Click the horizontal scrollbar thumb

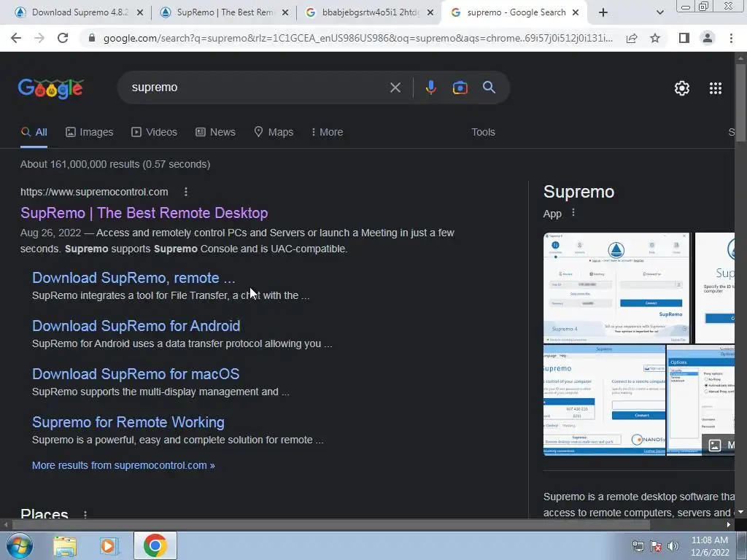[x=330, y=525]
